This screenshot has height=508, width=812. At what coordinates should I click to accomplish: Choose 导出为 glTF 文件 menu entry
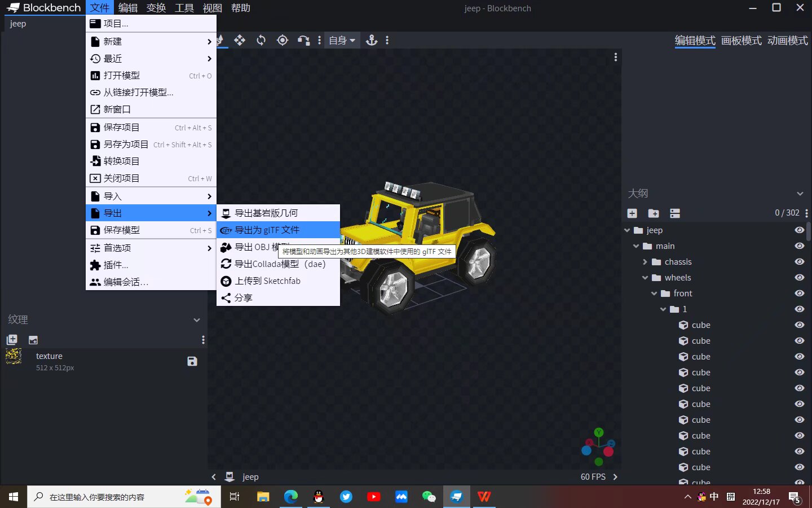(x=279, y=230)
